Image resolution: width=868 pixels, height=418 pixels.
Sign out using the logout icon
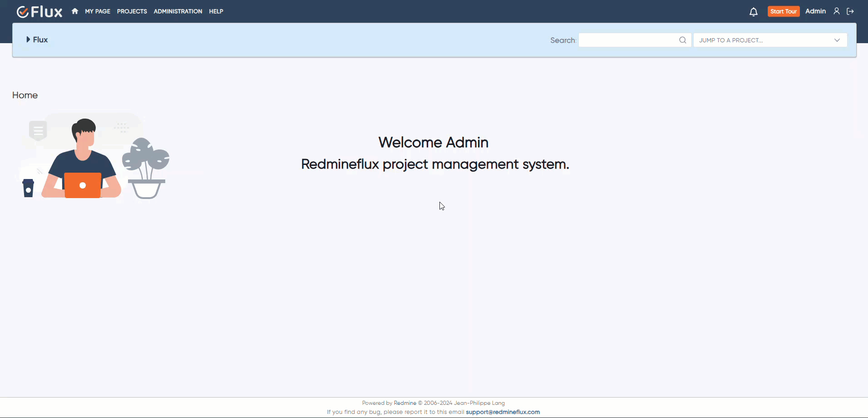(850, 11)
